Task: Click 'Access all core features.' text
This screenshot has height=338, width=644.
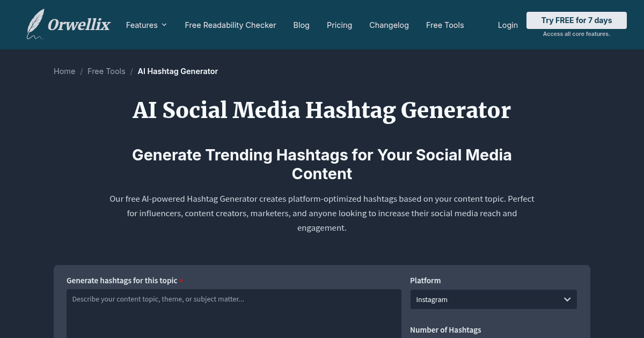Action: [576, 34]
